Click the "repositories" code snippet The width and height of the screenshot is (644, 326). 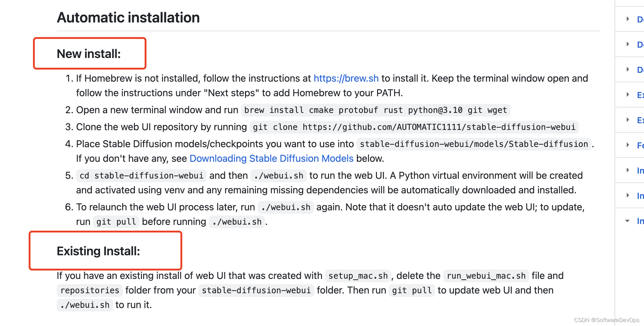point(90,290)
